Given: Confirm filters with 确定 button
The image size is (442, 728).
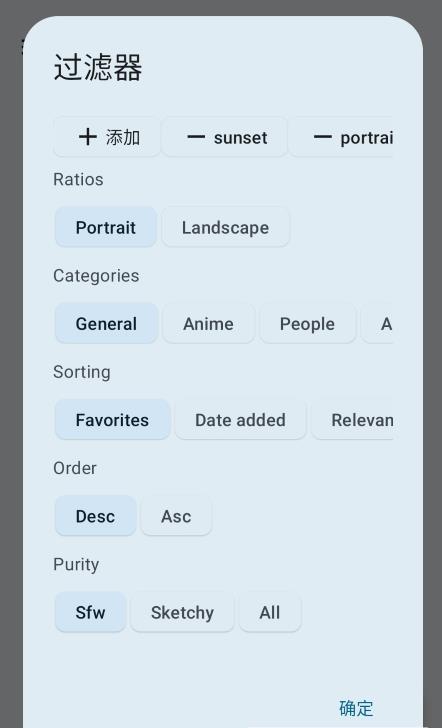Looking at the screenshot, I should (356, 708).
